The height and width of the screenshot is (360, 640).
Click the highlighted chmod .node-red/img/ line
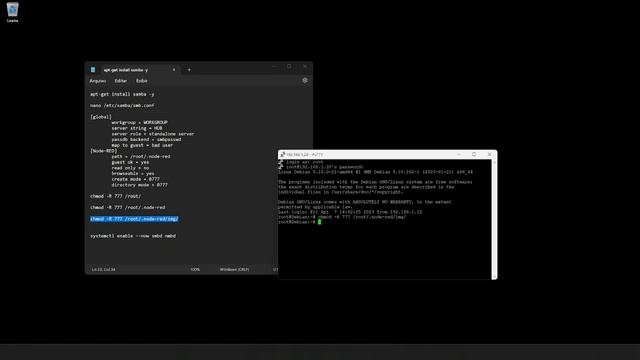tap(134, 219)
